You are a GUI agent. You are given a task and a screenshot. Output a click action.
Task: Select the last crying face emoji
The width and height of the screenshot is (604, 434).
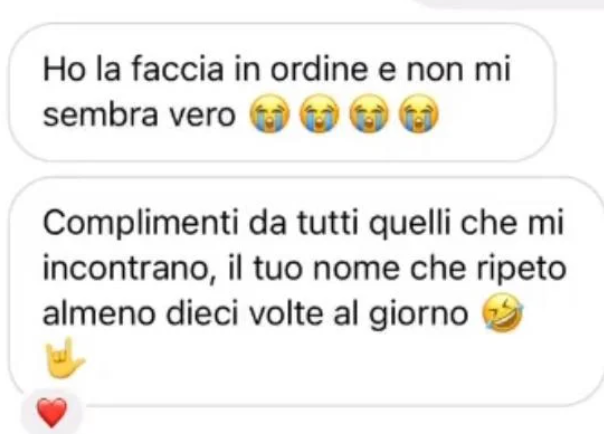[x=418, y=113]
